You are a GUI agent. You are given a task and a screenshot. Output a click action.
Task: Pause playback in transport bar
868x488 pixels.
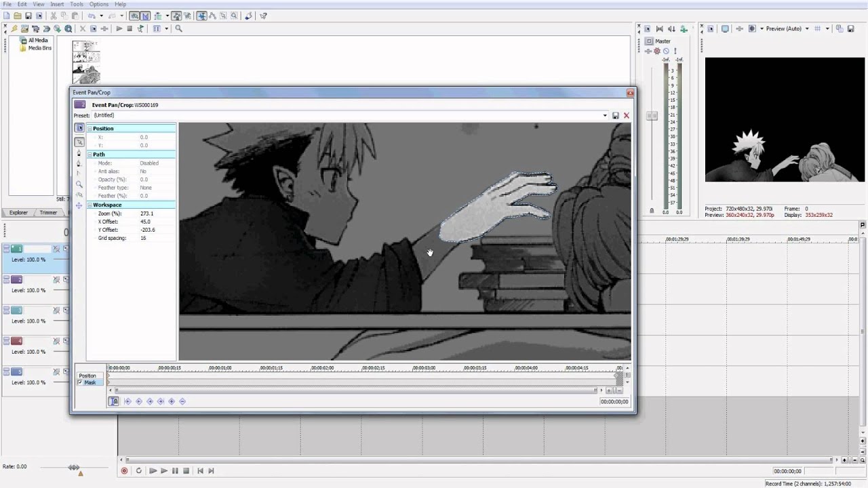point(175,470)
